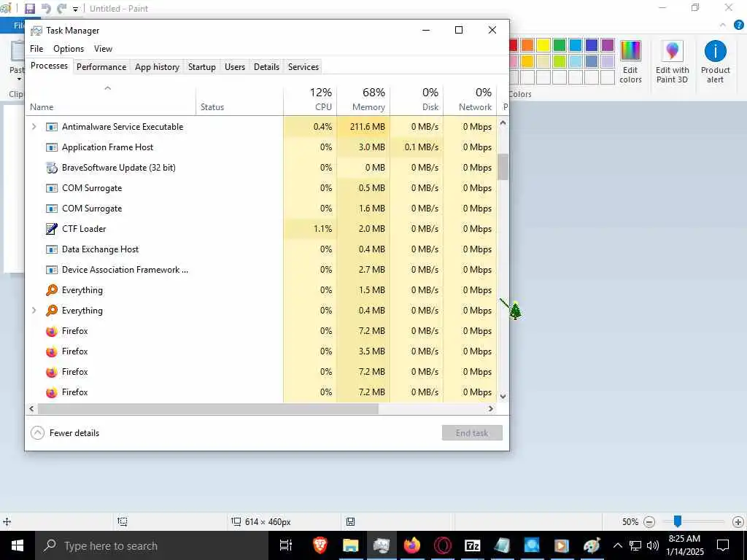Click the Brave browser taskbar icon

[320, 545]
